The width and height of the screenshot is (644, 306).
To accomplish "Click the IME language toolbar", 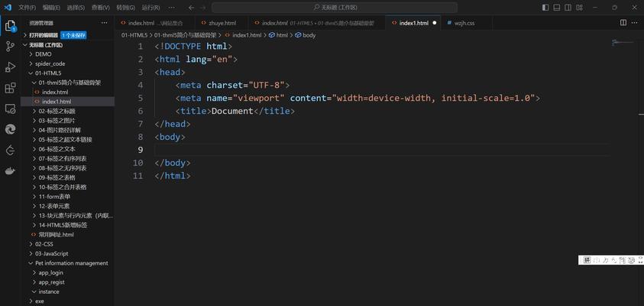I will (x=610, y=260).
